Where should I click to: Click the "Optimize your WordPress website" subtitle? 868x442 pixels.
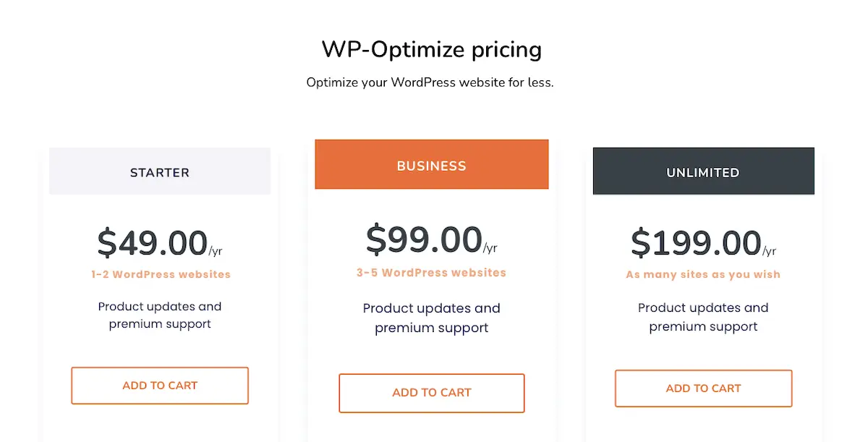(430, 82)
